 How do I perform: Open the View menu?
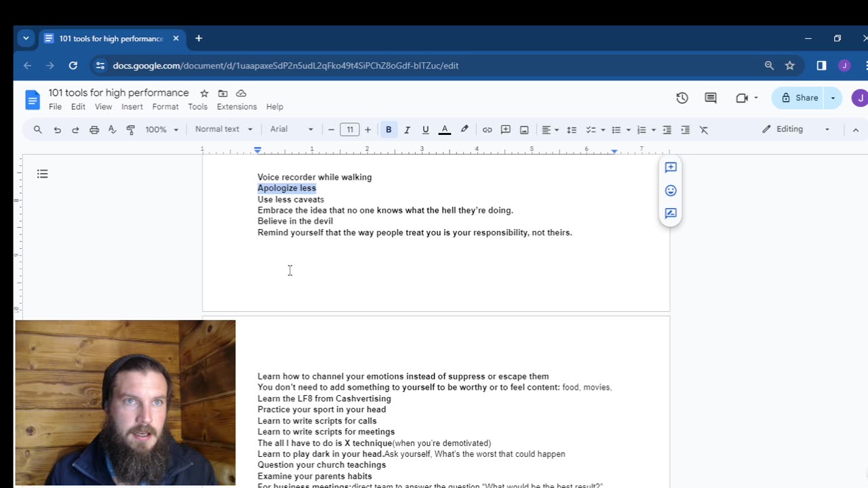[103, 107]
